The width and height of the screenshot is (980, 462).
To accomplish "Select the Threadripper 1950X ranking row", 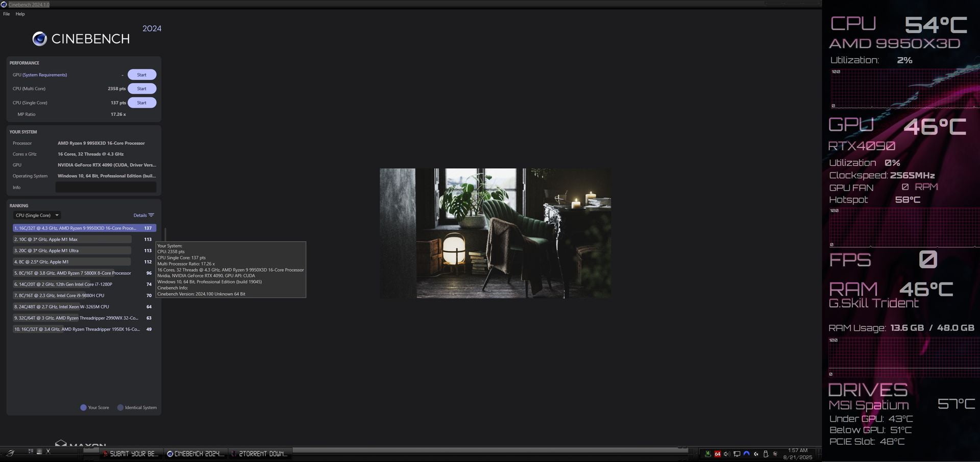I will (84, 329).
